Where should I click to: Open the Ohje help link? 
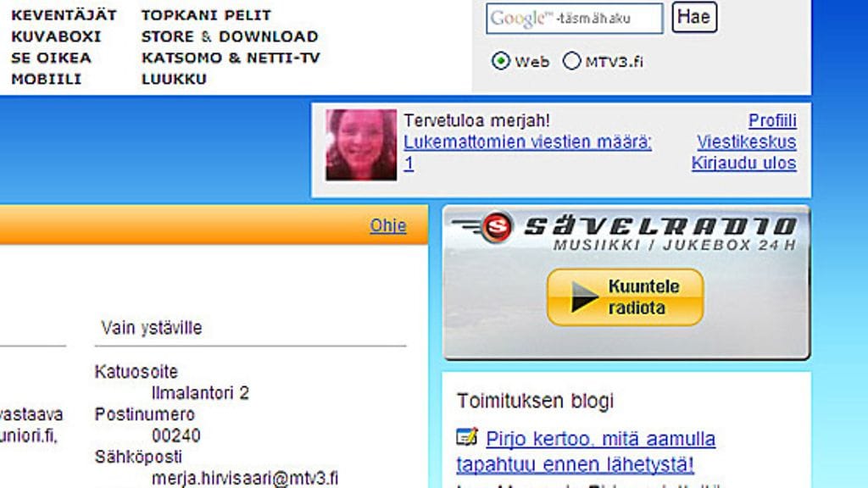[x=388, y=225]
